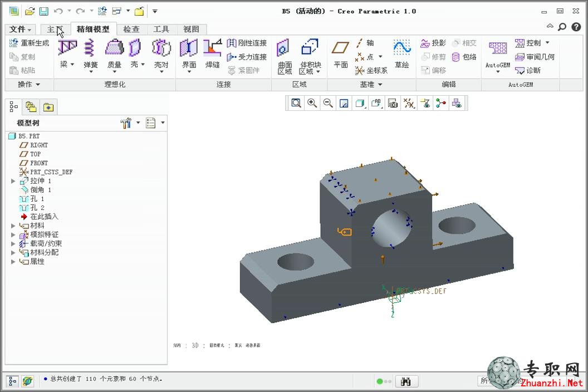Image resolution: width=588 pixels, height=392 pixels.
Task: Click the Refit view icon in graphics toolbar
Action: point(296,103)
